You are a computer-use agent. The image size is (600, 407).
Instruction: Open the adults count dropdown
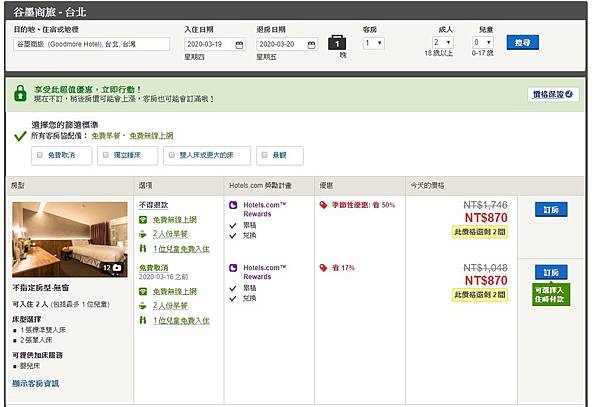[443, 42]
